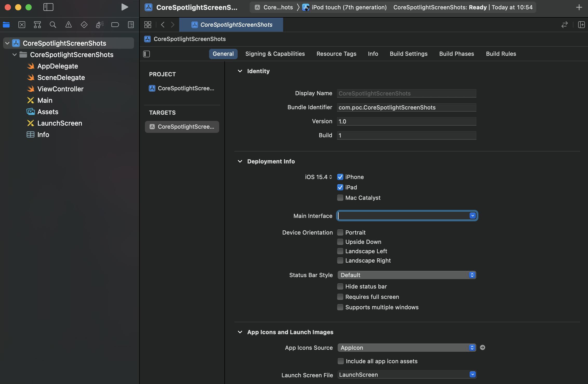Image resolution: width=588 pixels, height=384 pixels.
Task: Click the ViewController file icon
Action: coord(30,89)
